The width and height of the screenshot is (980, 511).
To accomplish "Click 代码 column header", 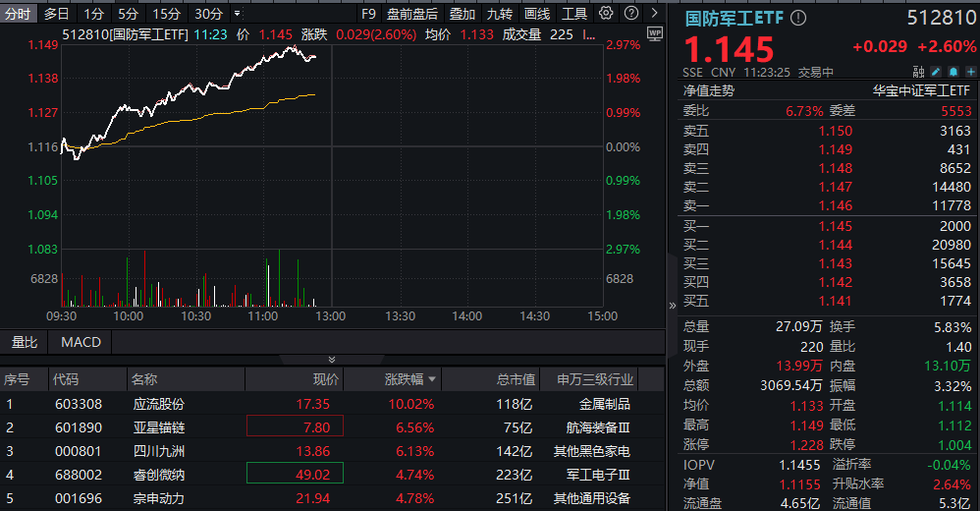I will pos(66,379).
